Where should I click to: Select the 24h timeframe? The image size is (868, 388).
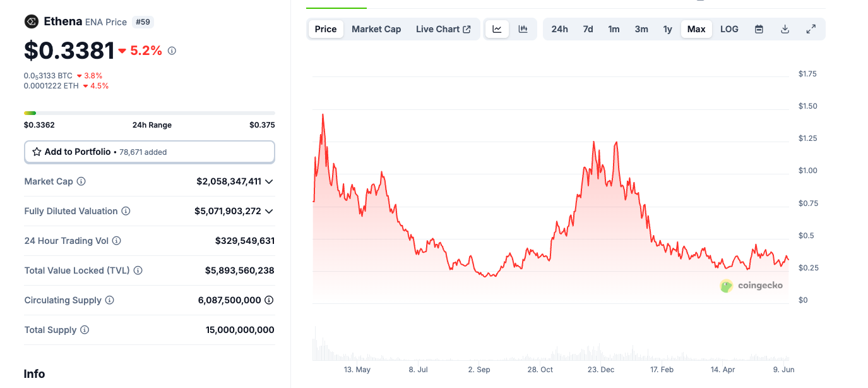[559, 28]
